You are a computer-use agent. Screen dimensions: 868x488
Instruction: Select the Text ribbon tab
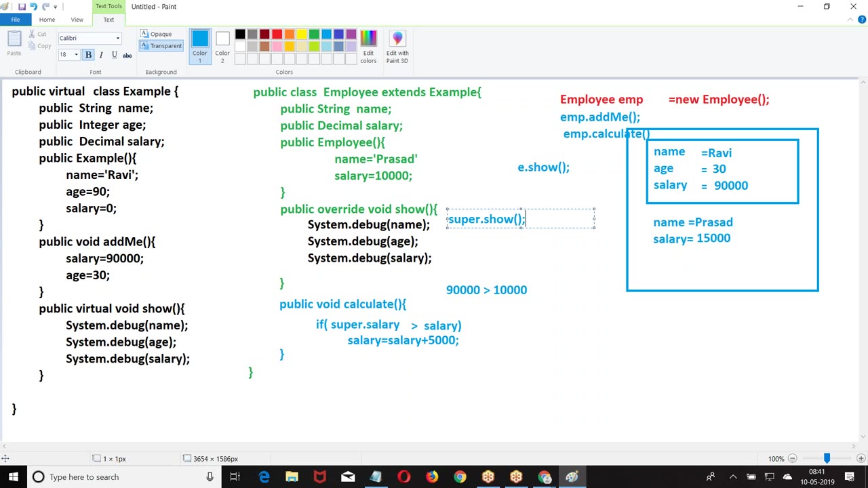pyautogui.click(x=108, y=20)
